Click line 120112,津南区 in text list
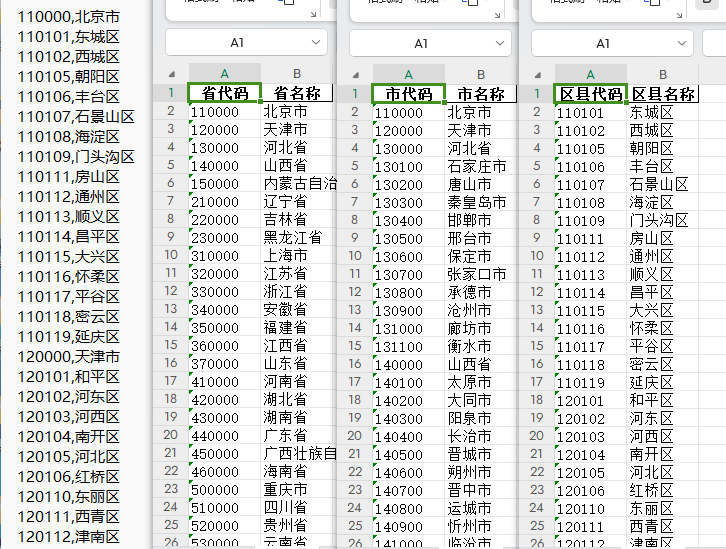This screenshot has height=549, width=726. [69, 537]
